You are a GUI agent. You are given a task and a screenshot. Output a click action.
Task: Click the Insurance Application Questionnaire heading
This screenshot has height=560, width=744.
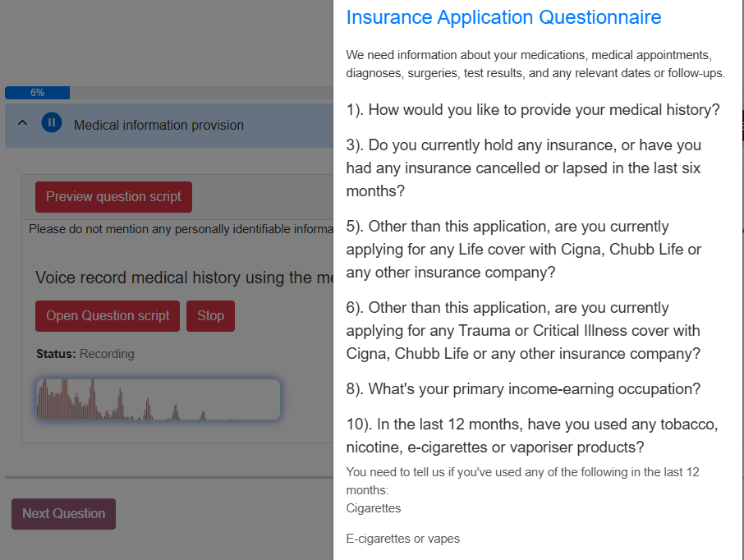(503, 17)
